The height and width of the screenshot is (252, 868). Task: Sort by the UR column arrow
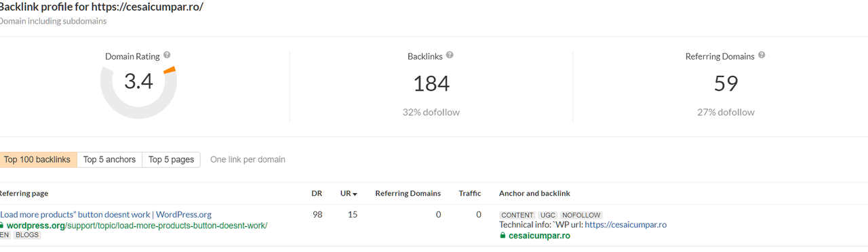355,194
